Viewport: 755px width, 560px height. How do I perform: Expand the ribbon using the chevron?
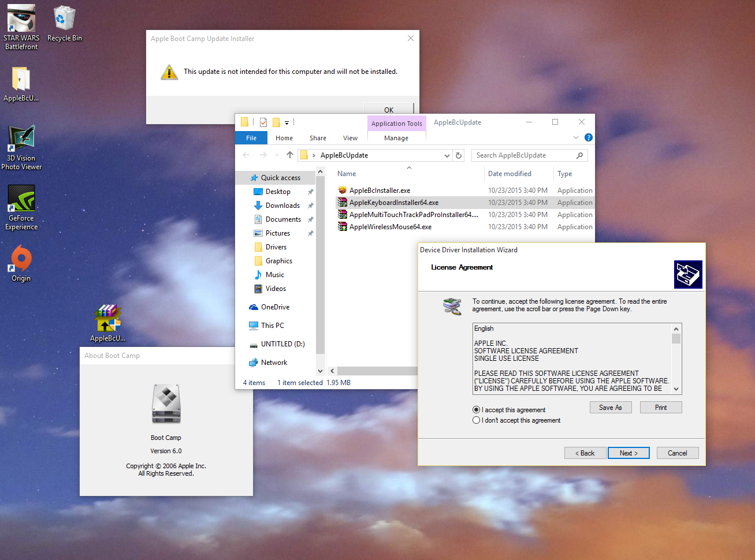(x=576, y=137)
